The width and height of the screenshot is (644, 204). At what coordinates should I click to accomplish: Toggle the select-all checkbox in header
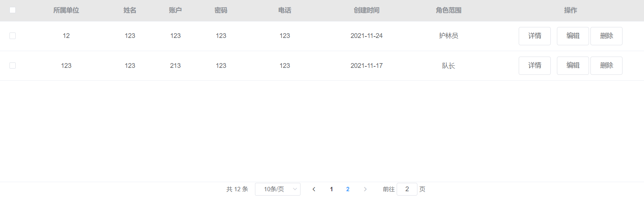(12, 10)
